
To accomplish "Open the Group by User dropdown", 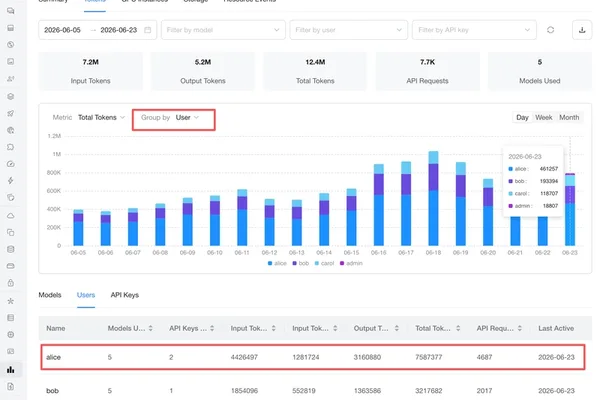I will [x=187, y=118].
